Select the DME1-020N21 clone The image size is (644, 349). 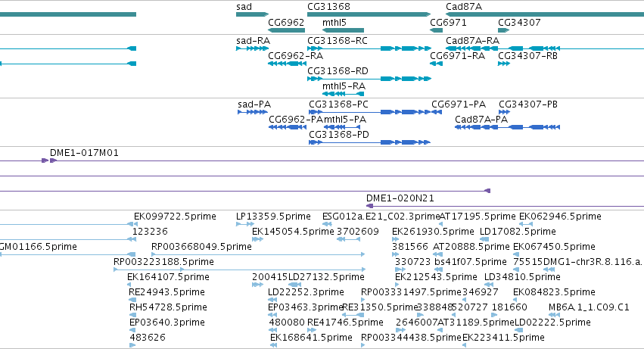(x=505, y=206)
